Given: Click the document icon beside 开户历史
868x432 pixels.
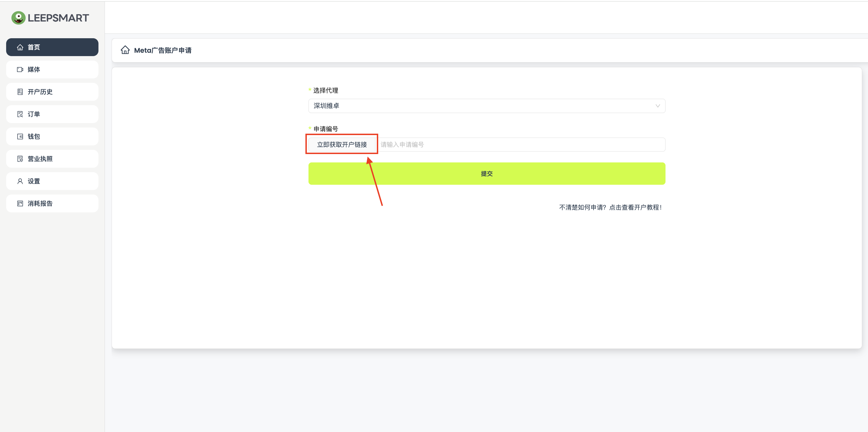Looking at the screenshot, I should pos(20,92).
